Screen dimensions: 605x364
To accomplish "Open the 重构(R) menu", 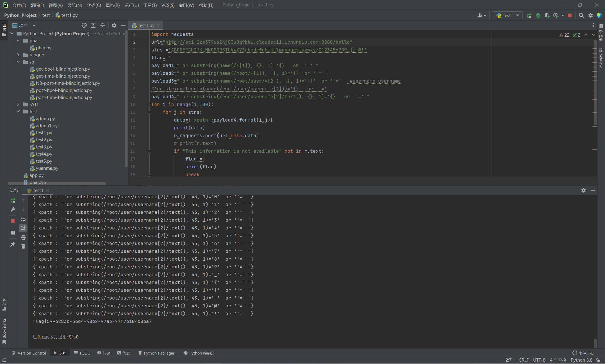I will tap(112, 5).
